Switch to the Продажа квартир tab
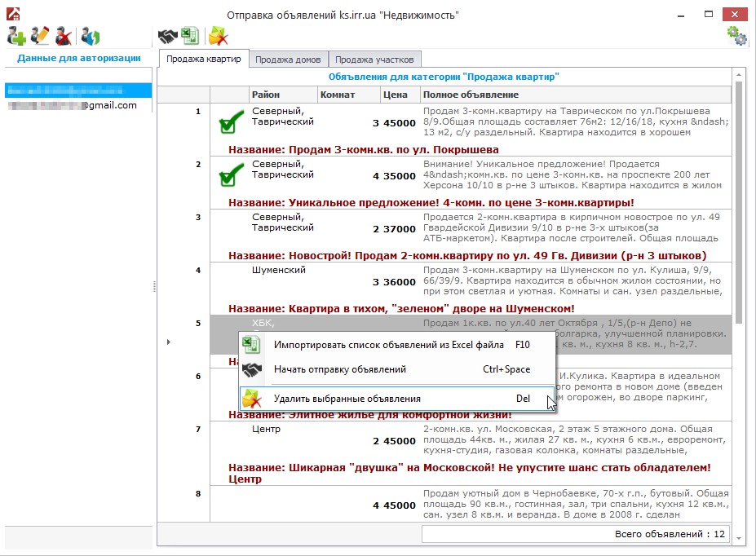Screen dimensions: 756x556 [203, 59]
